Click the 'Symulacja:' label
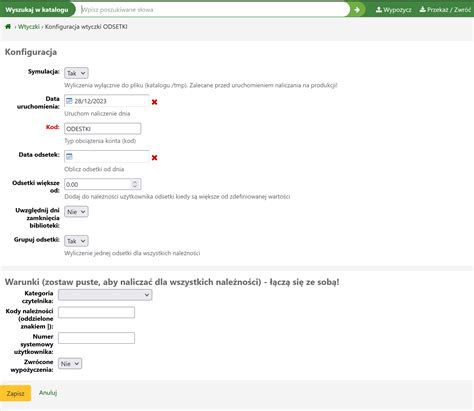The width and height of the screenshot is (474, 411). (44, 72)
